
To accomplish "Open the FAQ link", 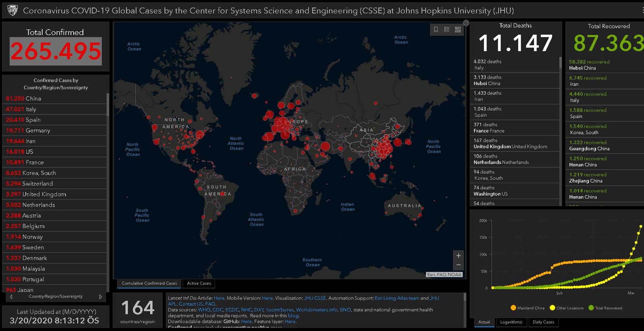I will (x=210, y=304).
